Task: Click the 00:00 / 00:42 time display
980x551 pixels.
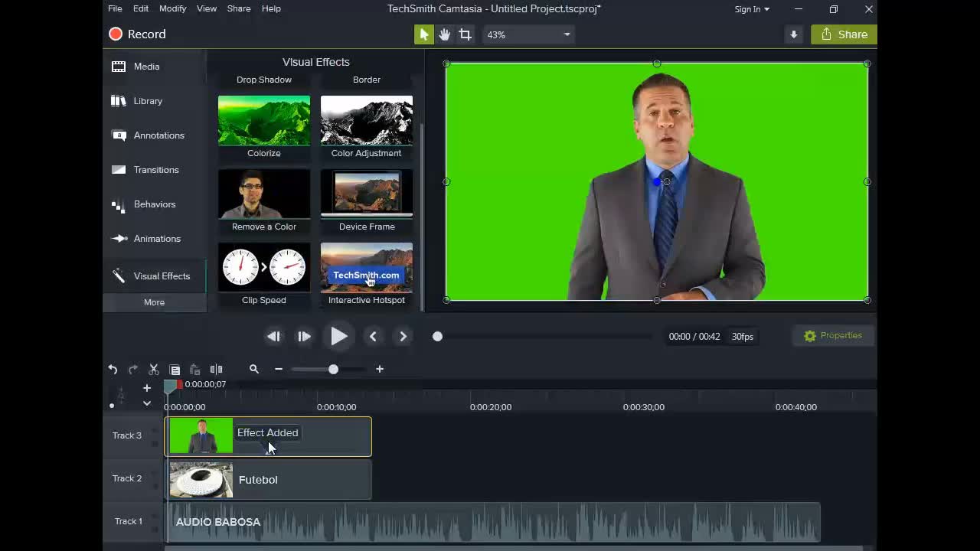Action: pyautogui.click(x=694, y=336)
